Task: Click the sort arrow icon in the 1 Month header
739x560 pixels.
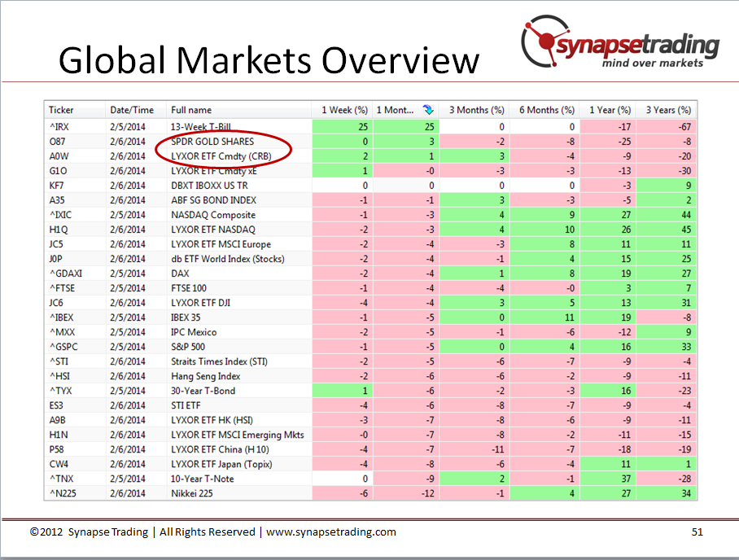Action: pos(428,110)
